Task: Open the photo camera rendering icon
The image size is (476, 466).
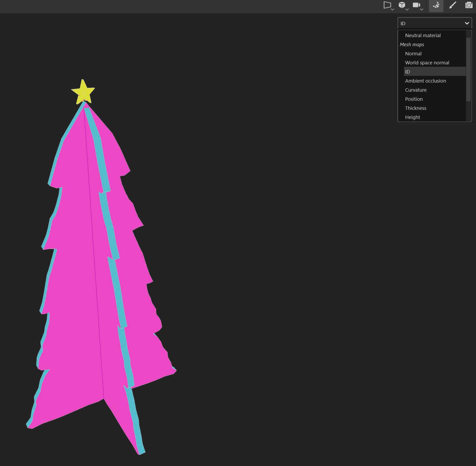Action: [469, 5]
